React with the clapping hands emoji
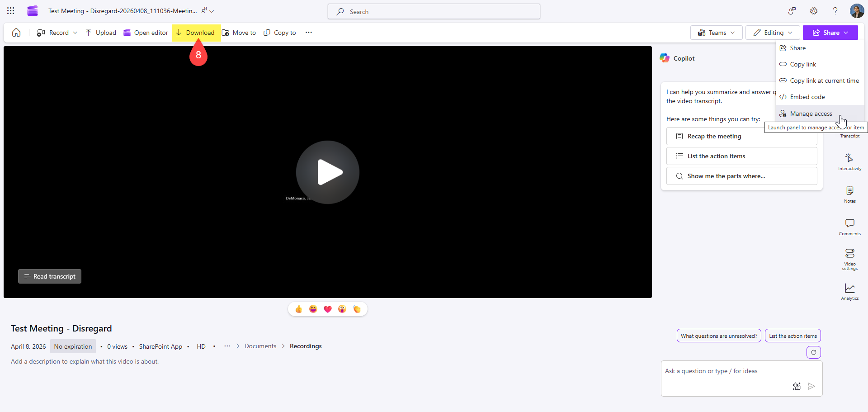Viewport: 868px width, 412px height. coord(357,309)
